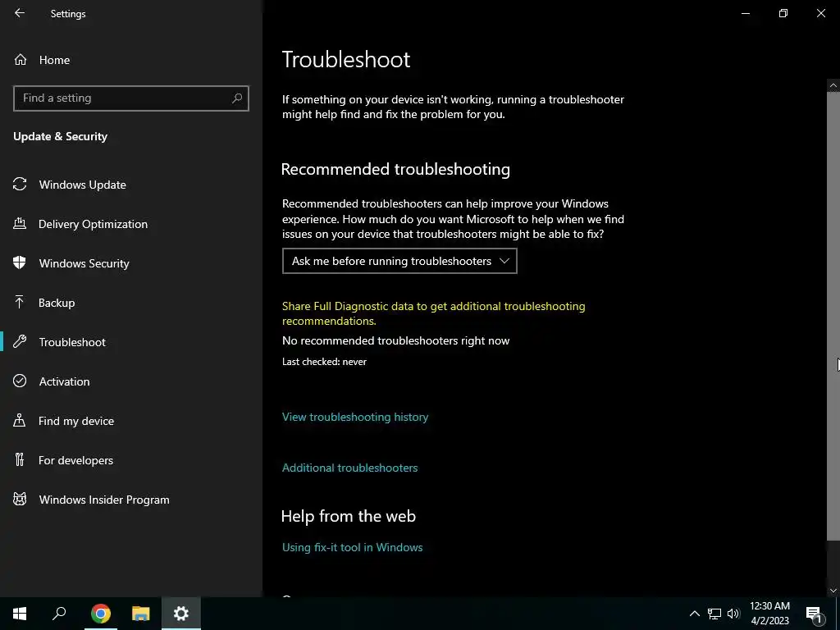Open the Home icon in sidebar

coord(21,60)
